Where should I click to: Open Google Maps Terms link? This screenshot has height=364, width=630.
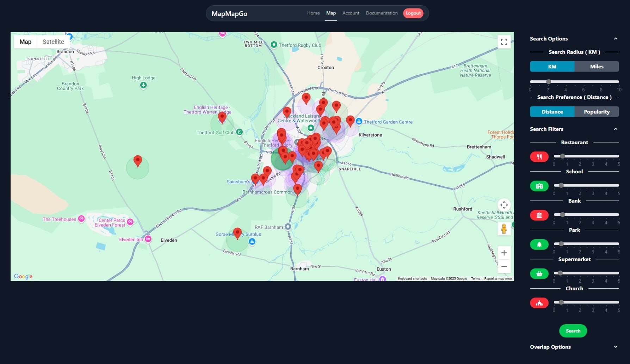476,278
